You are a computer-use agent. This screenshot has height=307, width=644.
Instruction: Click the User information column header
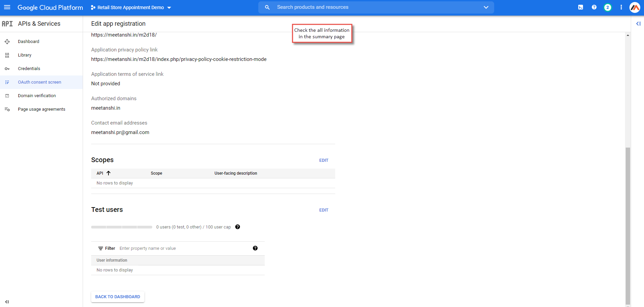pos(112,260)
